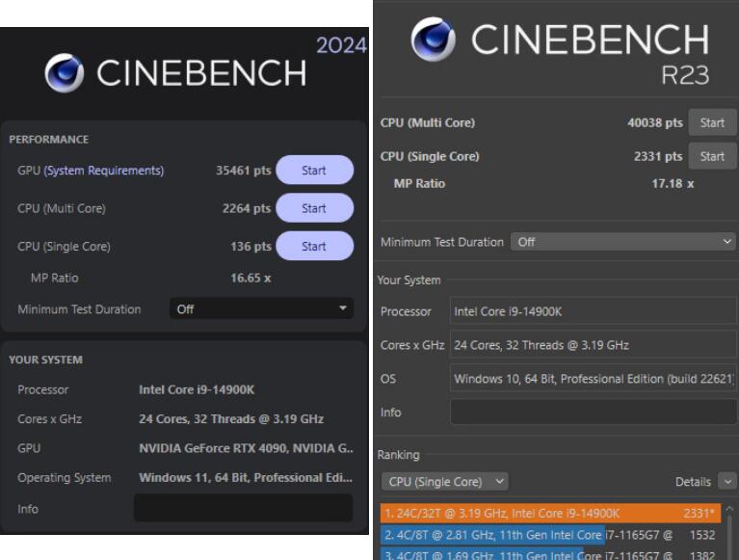
Task: Click the empty Info field in R23
Action: point(593,413)
